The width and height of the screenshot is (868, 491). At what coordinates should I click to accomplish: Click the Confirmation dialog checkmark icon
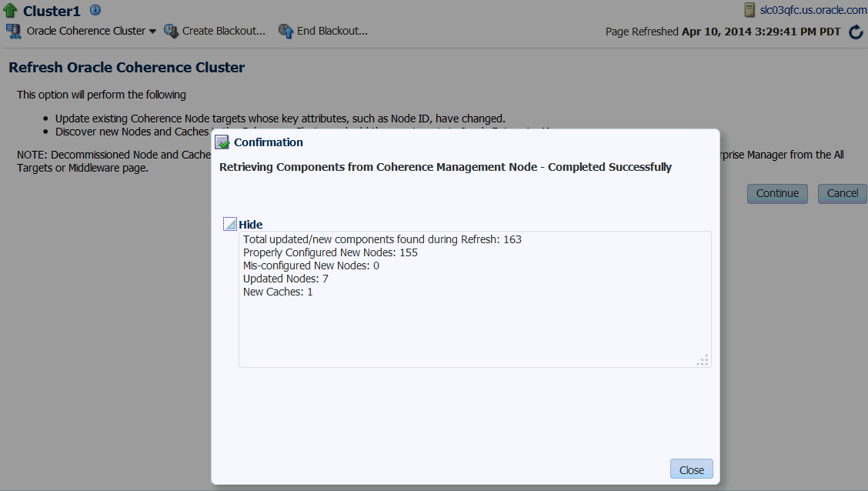(x=222, y=142)
